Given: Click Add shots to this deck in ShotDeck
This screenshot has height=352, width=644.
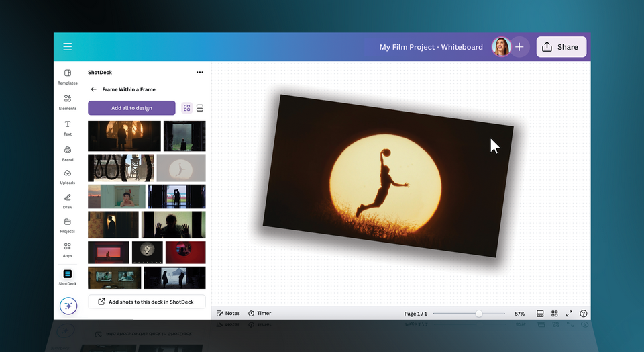Looking at the screenshot, I should click(146, 302).
